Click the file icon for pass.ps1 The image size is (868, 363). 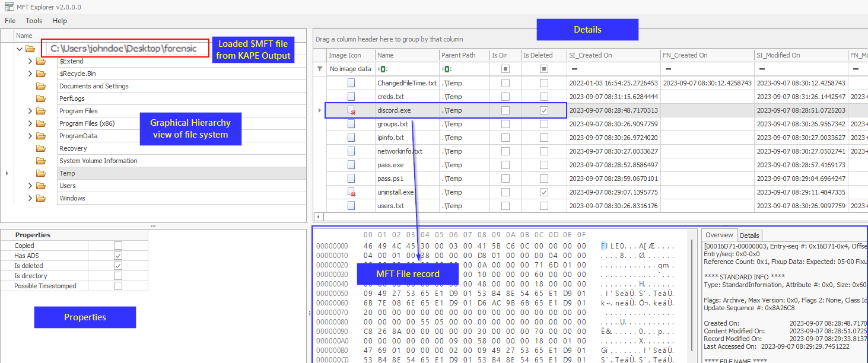(351, 179)
